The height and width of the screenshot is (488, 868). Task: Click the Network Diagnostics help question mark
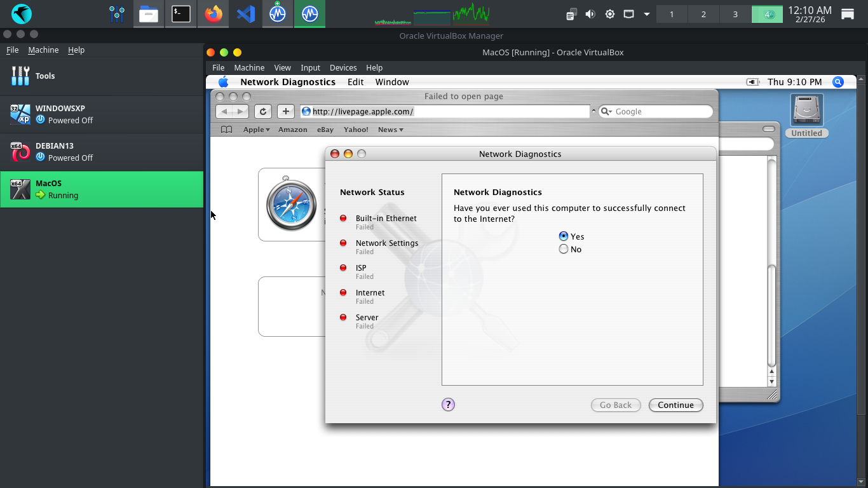point(448,405)
